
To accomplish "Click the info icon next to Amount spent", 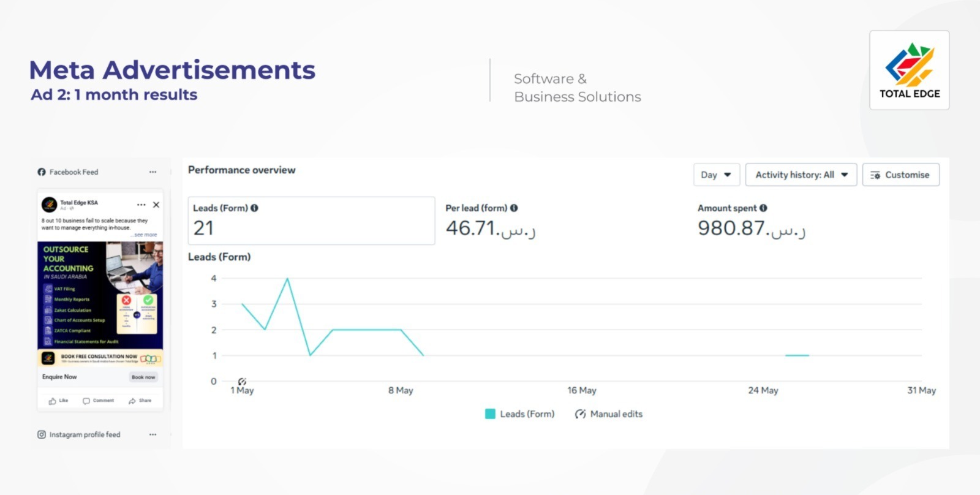I will coord(763,208).
